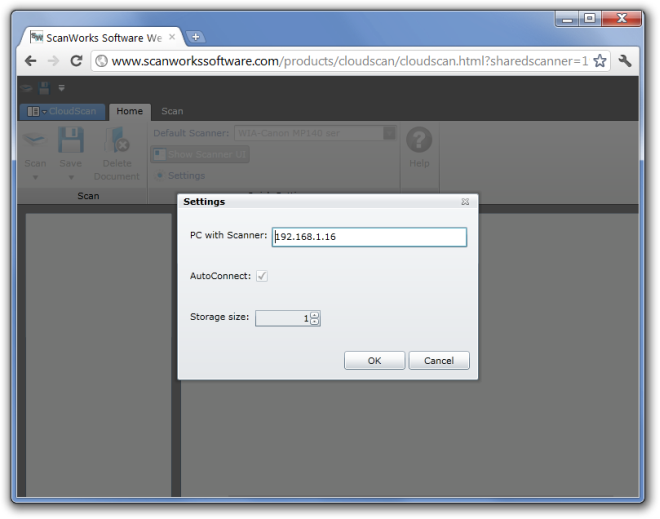Close the Settings dialog with its X
This screenshot has width=660, height=519.
[x=465, y=202]
